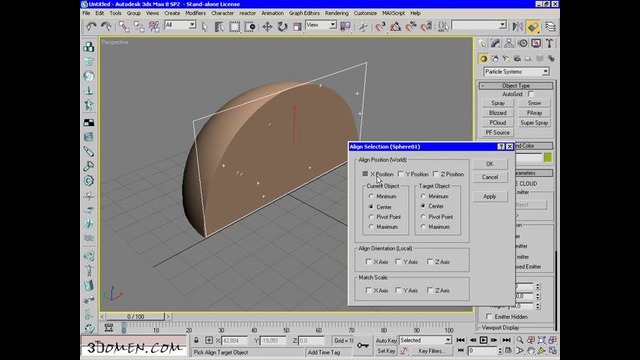The width and height of the screenshot is (640, 360).
Task: Open the named selection sets dropdown
Action: [479, 25]
